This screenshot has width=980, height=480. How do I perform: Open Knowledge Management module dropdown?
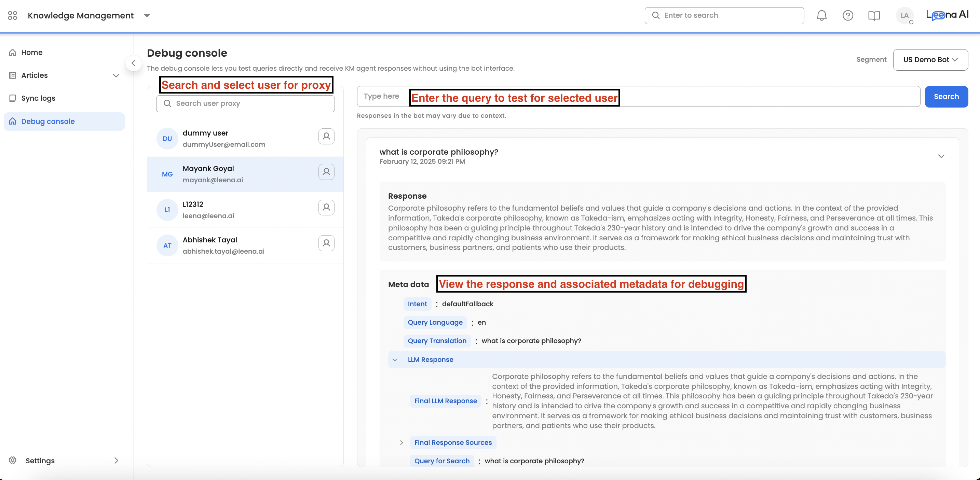coord(147,16)
